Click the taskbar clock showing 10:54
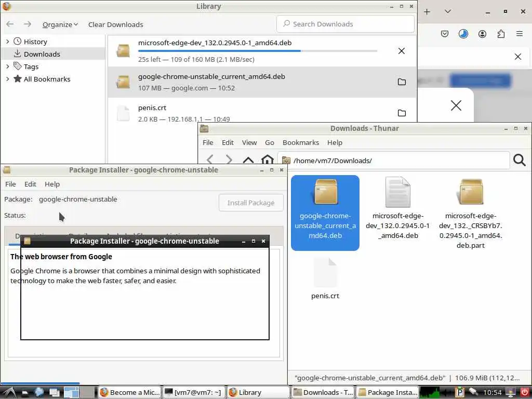Viewport: 532px width, 399px height. [492, 393]
